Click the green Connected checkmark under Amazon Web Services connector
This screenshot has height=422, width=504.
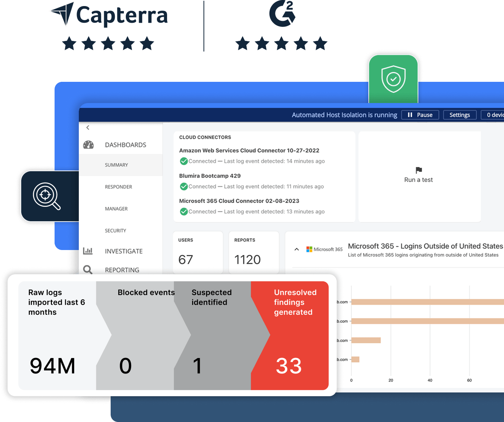coord(183,161)
